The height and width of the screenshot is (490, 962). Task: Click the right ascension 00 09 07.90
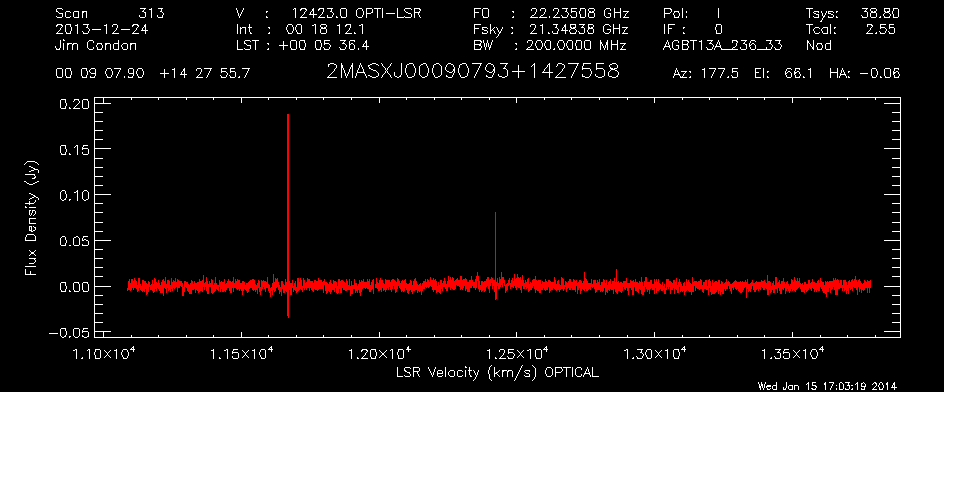[100, 74]
